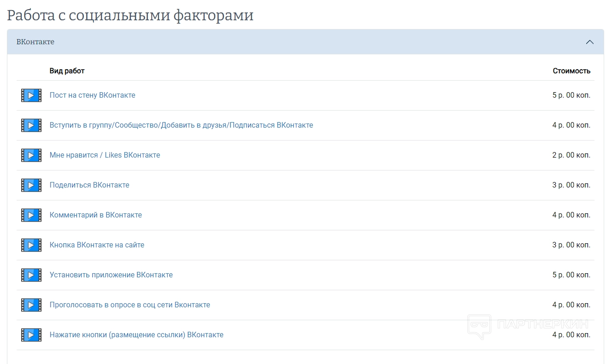
Task: Open video icon beside Вступить в группу row
Action: (x=31, y=125)
